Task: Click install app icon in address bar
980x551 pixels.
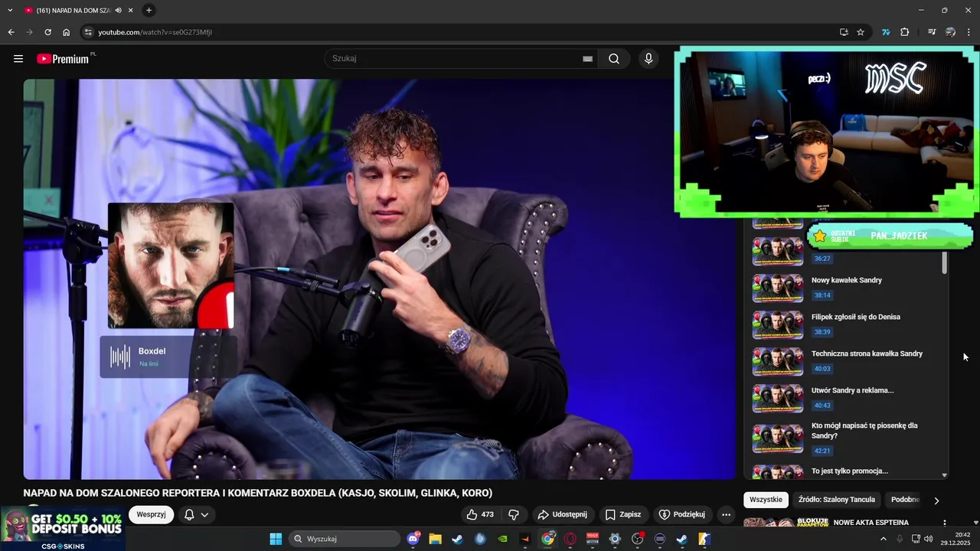Action: (x=844, y=32)
